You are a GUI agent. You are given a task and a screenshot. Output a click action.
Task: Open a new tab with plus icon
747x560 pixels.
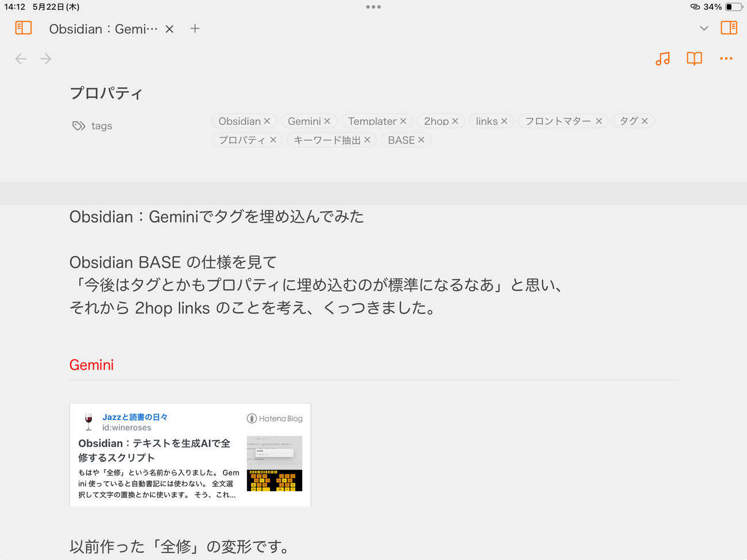[195, 28]
